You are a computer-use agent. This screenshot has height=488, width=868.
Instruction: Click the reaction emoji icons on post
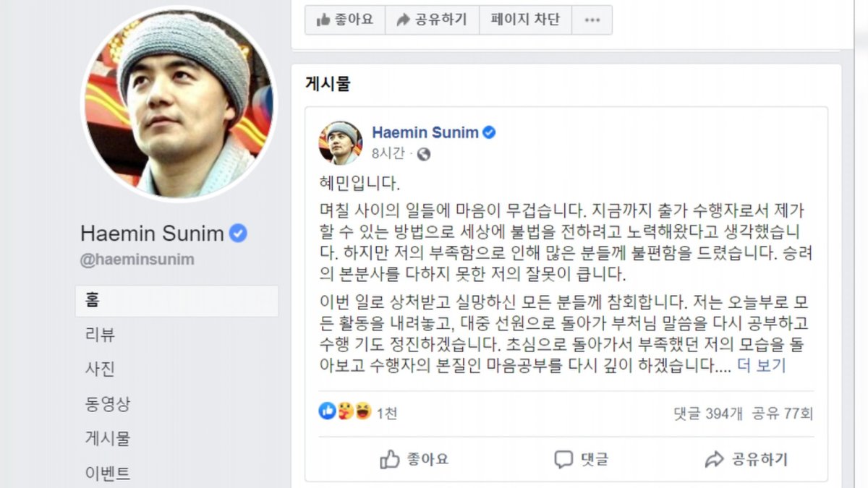point(344,412)
